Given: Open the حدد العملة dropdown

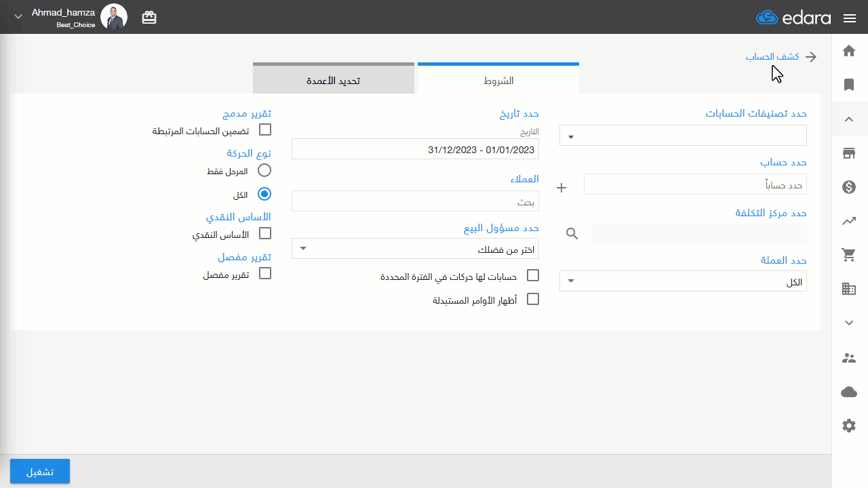Looking at the screenshot, I should [x=683, y=281].
